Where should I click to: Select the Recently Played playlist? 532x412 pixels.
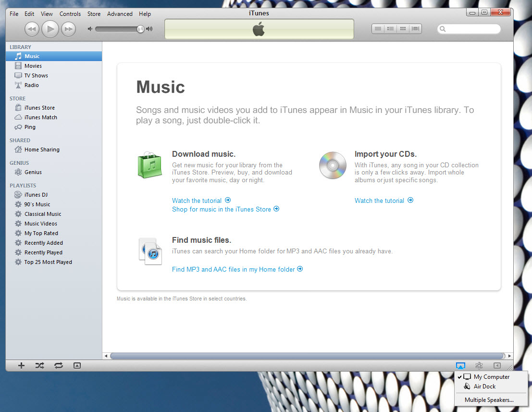tap(54, 252)
